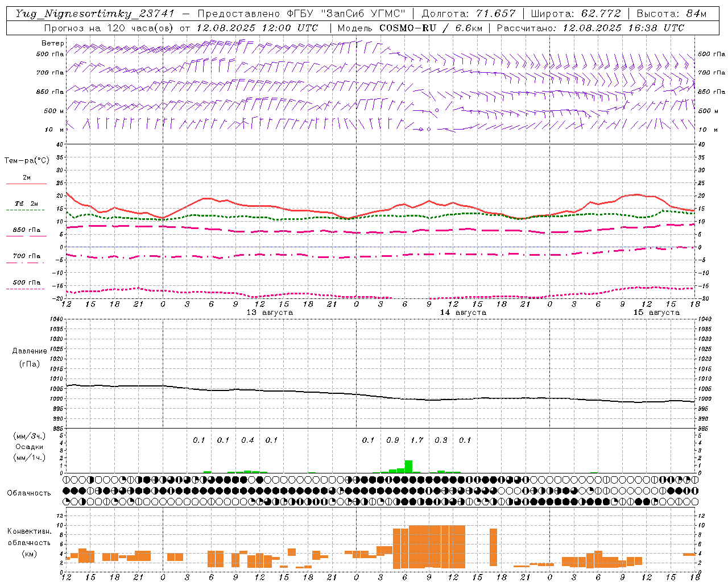Click the '13 августа' date label
728x582 pixels.
click(x=270, y=313)
